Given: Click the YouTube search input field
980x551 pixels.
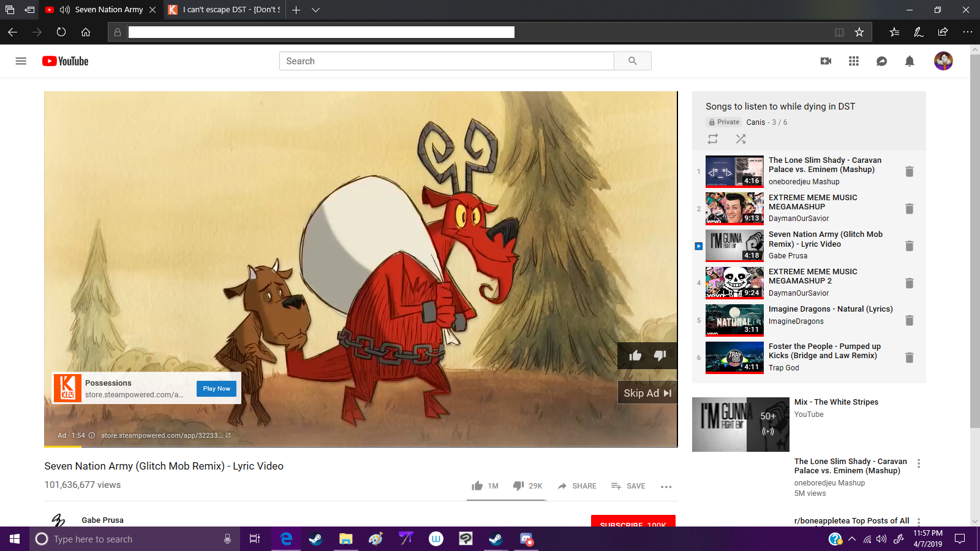Looking at the screenshot, I should tap(447, 61).
